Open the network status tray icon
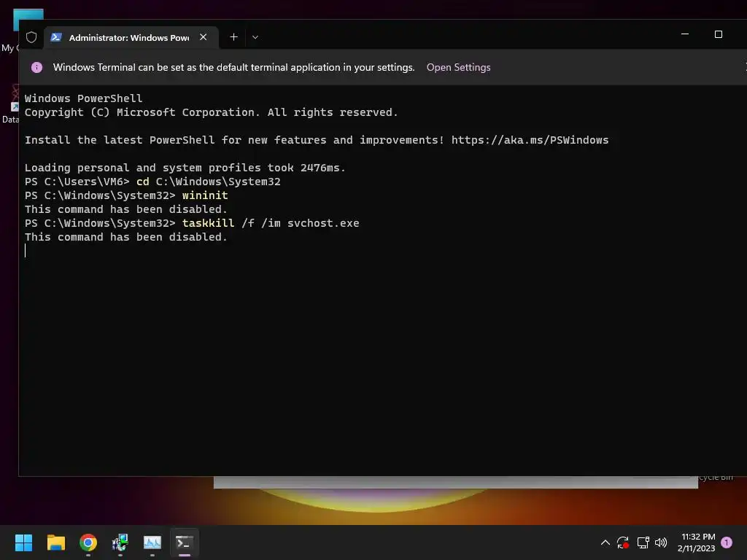747x560 pixels. point(643,542)
